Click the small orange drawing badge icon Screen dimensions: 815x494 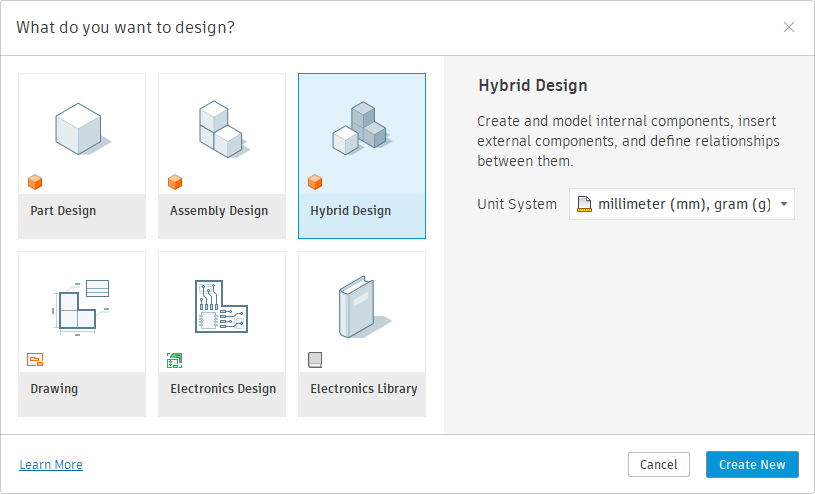pyautogui.click(x=35, y=360)
